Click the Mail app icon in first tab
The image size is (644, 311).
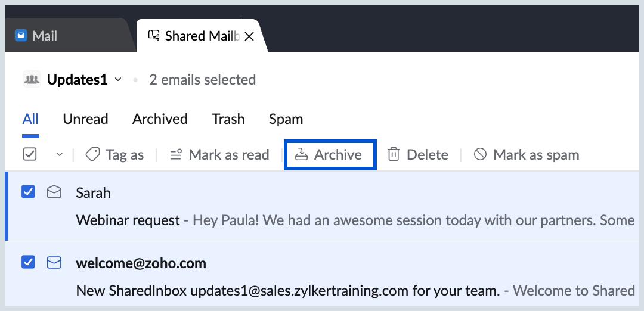pyautogui.click(x=20, y=35)
